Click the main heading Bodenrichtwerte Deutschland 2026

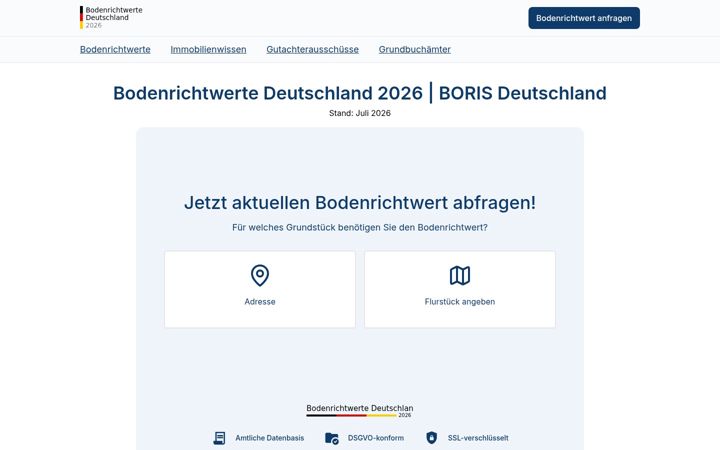(360, 93)
